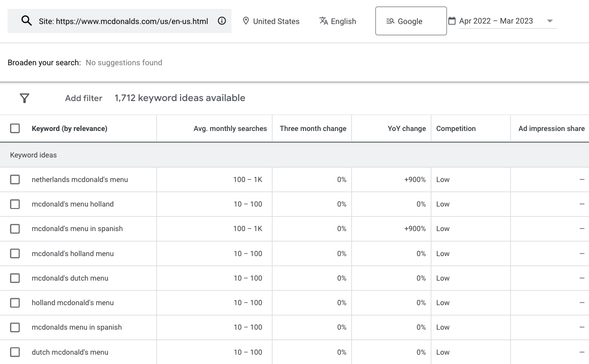Check the dutch mcdonald's menu row

[15, 352]
